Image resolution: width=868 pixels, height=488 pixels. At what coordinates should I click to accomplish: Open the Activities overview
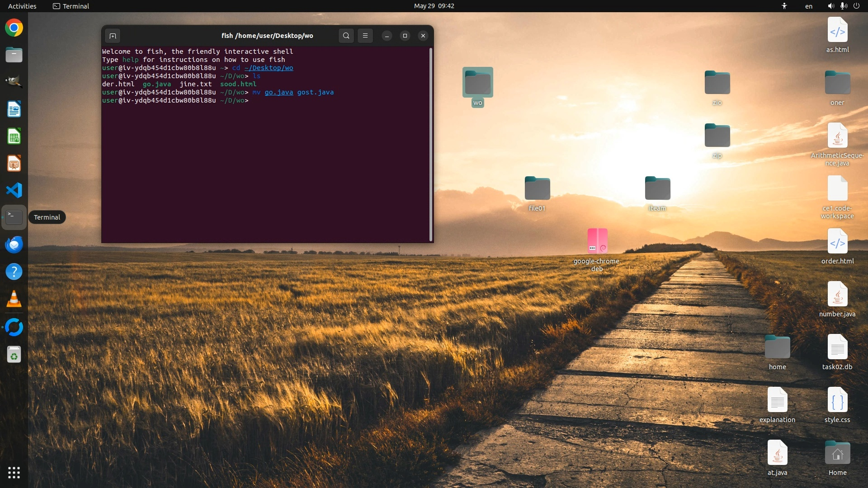[22, 6]
